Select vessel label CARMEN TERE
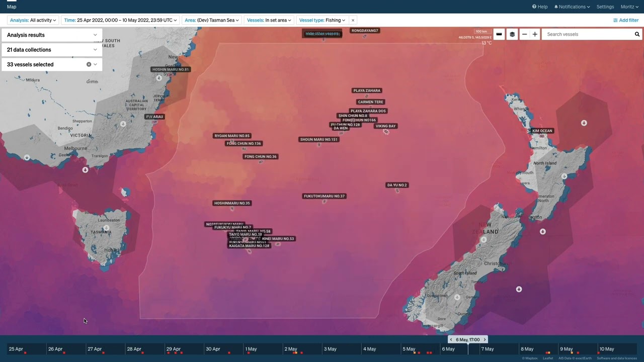This screenshot has width=644, height=362. pyautogui.click(x=371, y=102)
